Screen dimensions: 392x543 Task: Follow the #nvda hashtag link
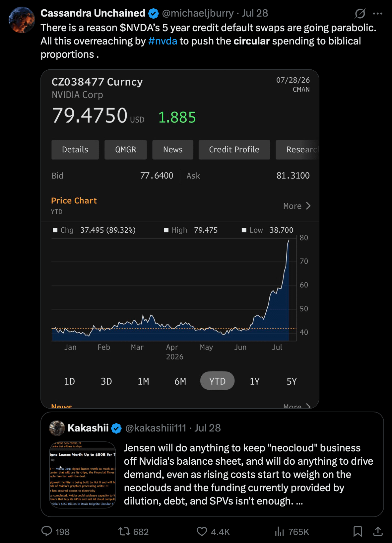(x=163, y=41)
